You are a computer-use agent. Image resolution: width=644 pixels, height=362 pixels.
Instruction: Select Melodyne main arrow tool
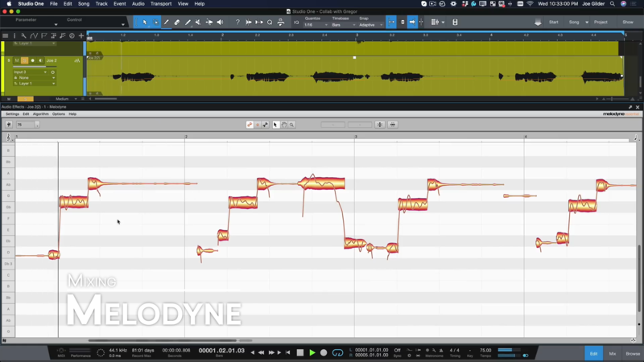[275, 125]
